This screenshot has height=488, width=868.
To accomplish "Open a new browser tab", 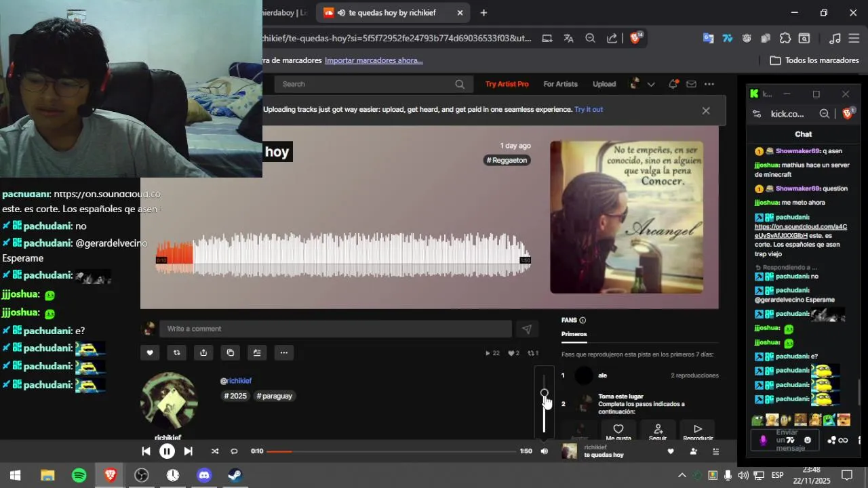I will click(484, 13).
